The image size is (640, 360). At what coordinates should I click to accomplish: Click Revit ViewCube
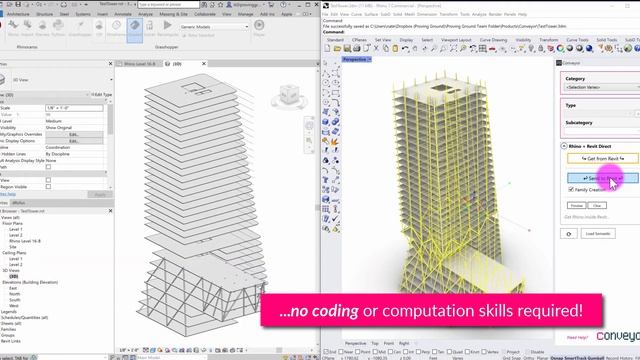point(289,96)
